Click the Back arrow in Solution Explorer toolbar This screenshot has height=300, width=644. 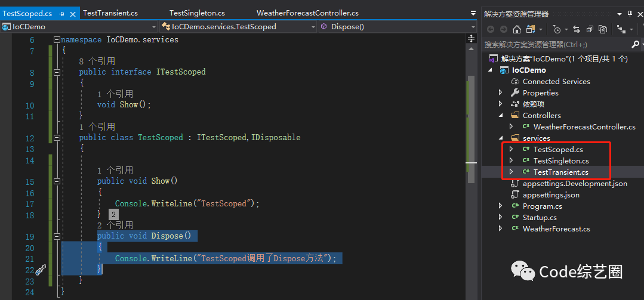[490, 29]
